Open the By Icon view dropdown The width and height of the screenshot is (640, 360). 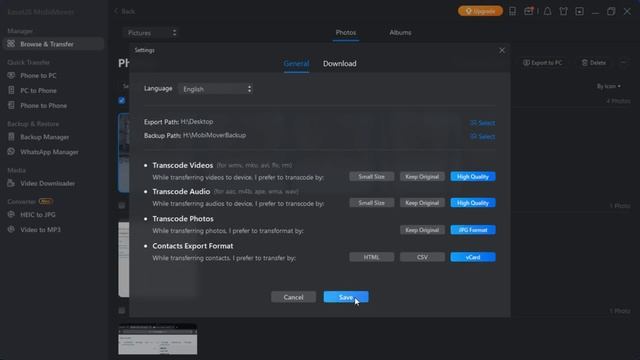(609, 87)
